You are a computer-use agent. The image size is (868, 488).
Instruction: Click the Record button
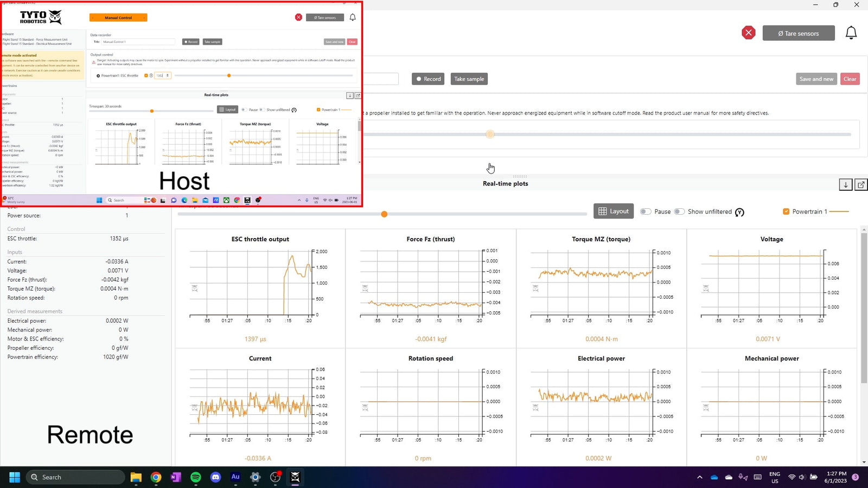[428, 79]
